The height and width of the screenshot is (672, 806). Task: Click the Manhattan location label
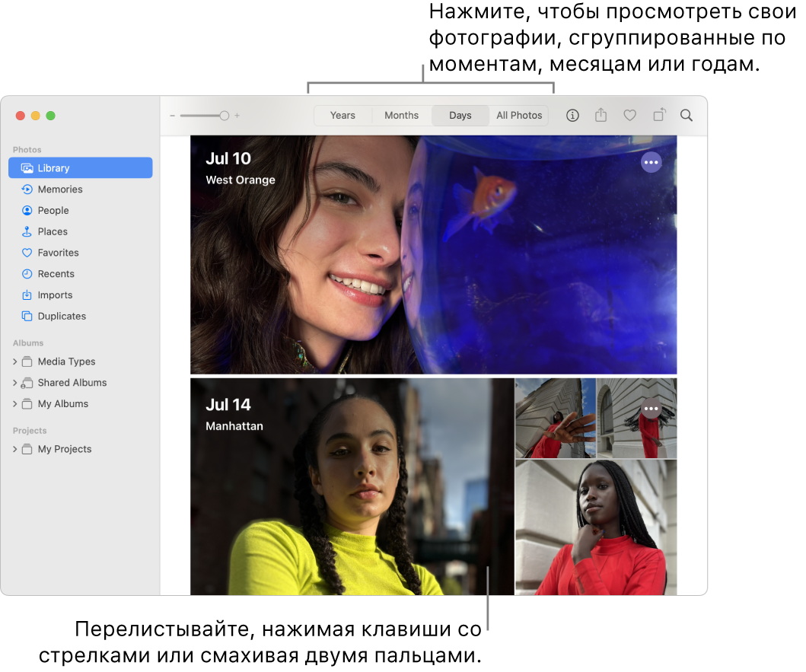pyautogui.click(x=234, y=425)
